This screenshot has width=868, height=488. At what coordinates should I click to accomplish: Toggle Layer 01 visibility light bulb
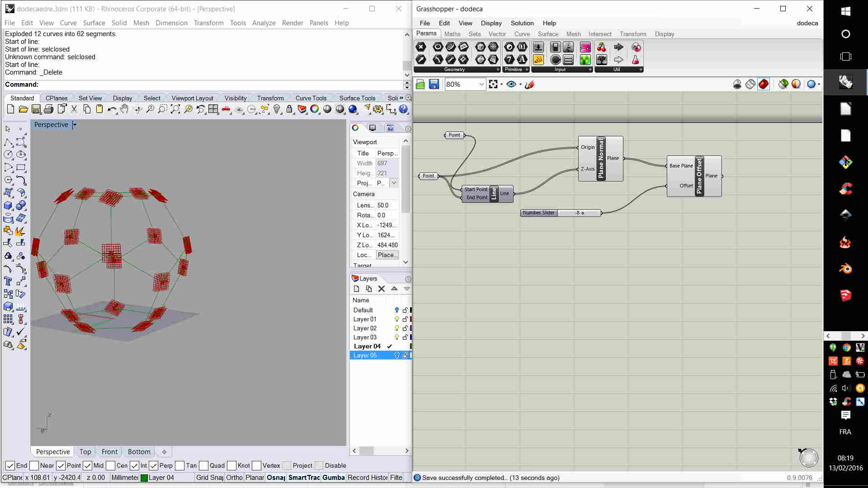pyautogui.click(x=396, y=319)
